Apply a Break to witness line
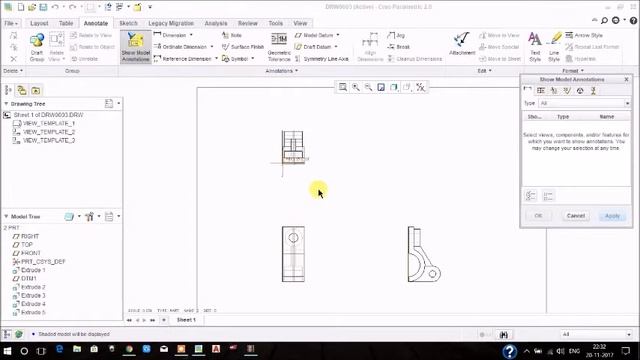This screenshot has width=640, height=360. tap(398, 47)
